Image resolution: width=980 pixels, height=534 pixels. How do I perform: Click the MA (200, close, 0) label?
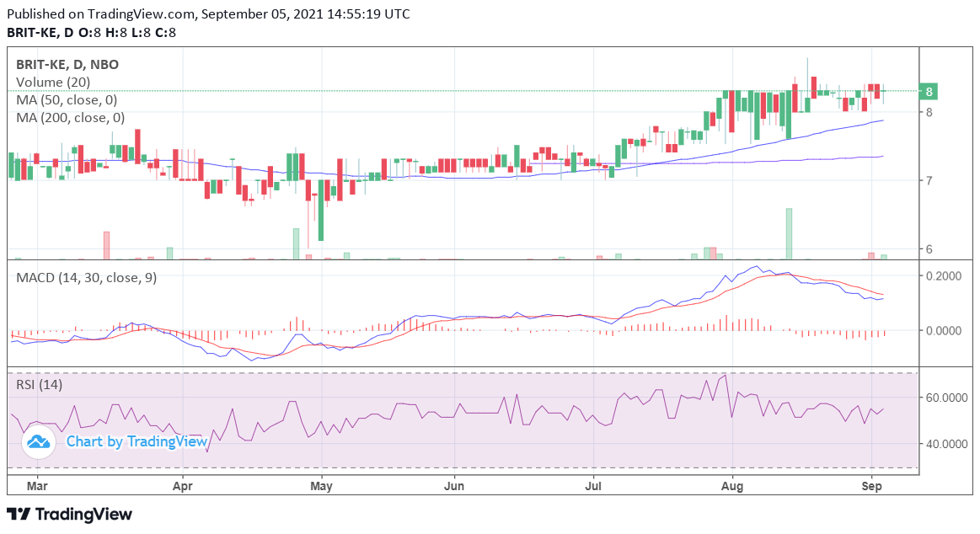(x=70, y=117)
